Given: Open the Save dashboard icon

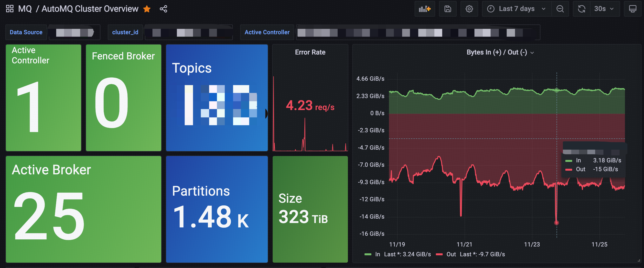Looking at the screenshot, I should [x=448, y=9].
